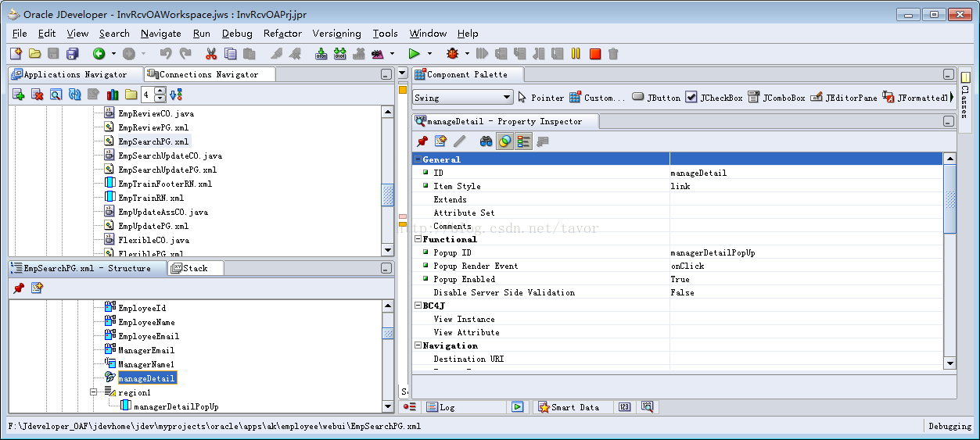Click the bar chart icon in navigator toolbar

pos(113,95)
